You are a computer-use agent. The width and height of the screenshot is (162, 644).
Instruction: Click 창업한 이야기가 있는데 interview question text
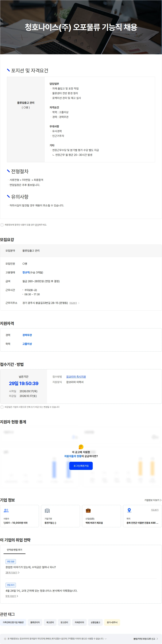click(31, 567)
